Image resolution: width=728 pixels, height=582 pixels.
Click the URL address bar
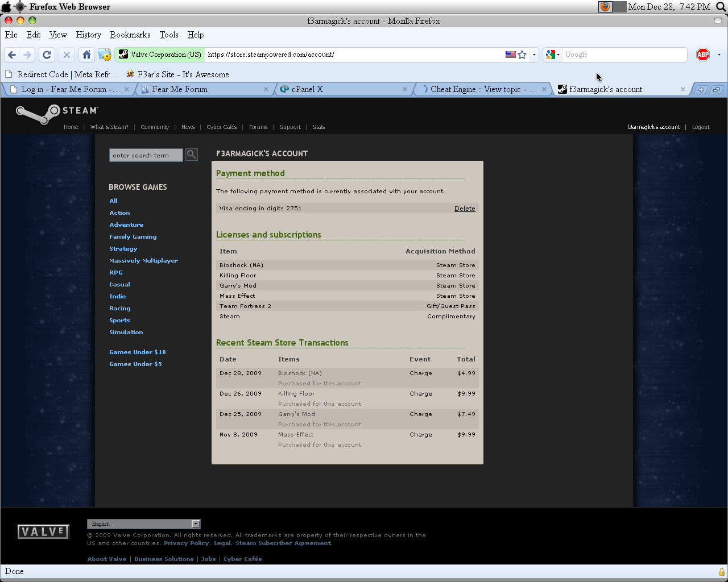(354, 55)
